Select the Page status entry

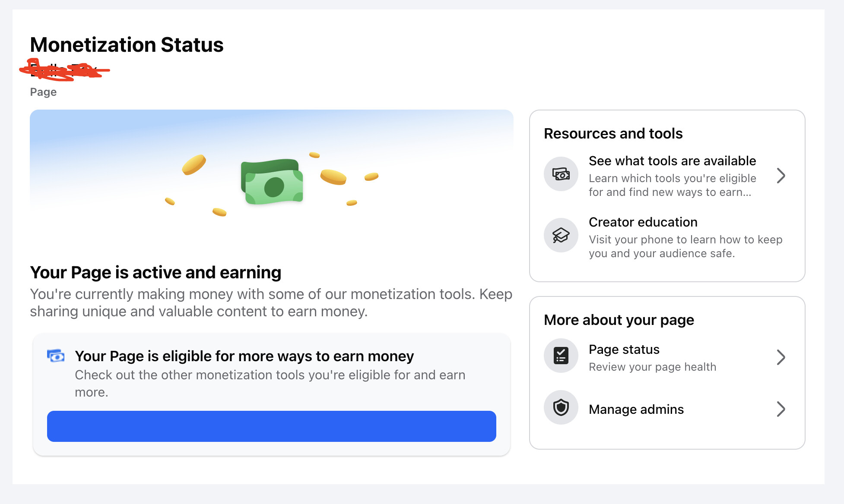667,357
